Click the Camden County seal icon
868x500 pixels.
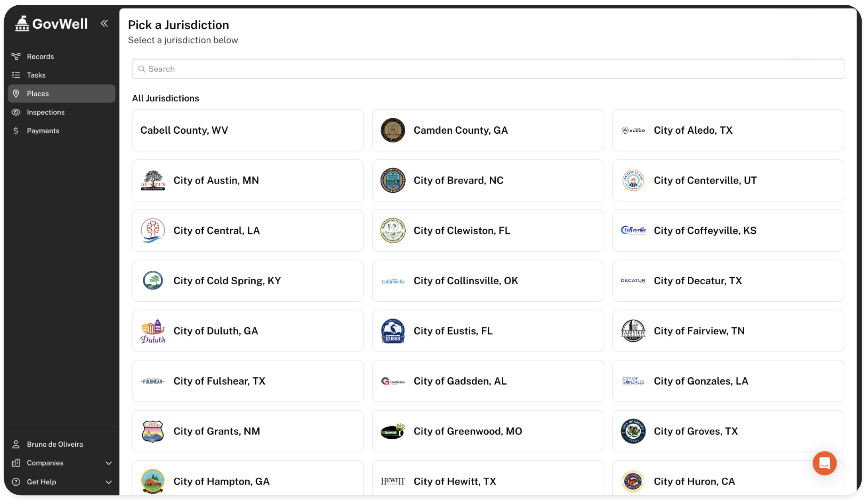pyautogui.click(x=393, y=130)
